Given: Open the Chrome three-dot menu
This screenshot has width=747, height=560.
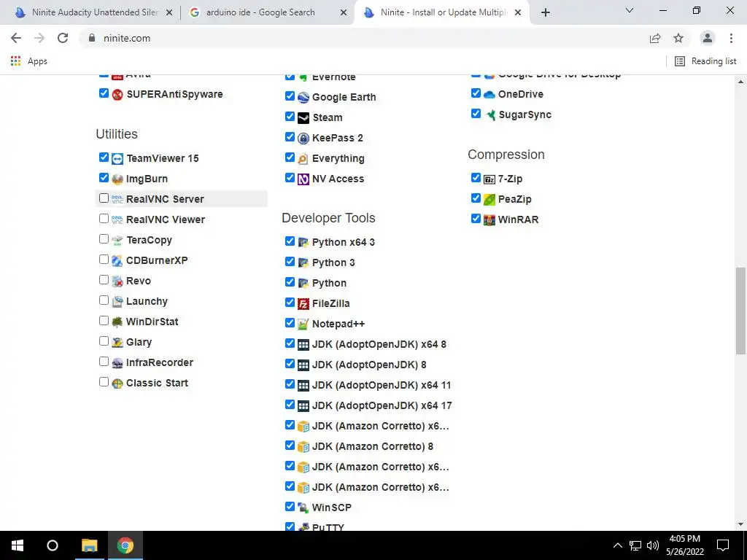Looking at the screenshot, I should pyautogui.click(x=731, y=38).
